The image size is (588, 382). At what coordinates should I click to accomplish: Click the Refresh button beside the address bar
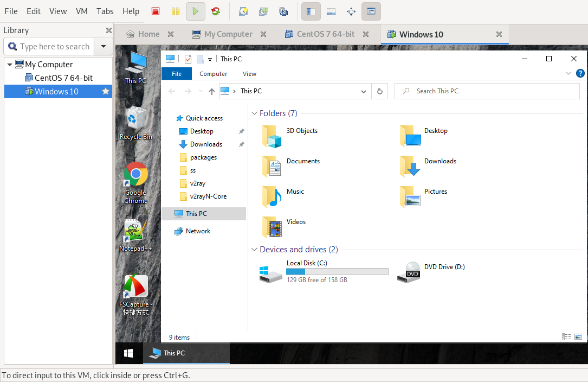click(x=380, y=91)
